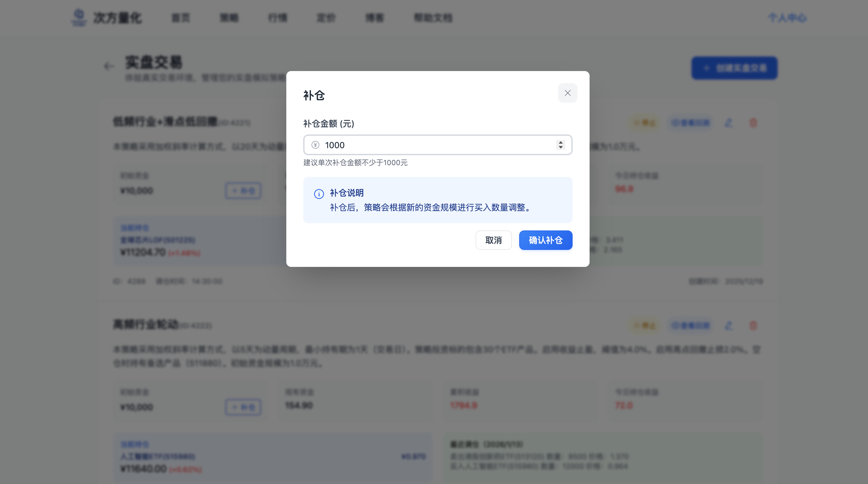Click the 补仓 button in second strategy card
This screenshot has width=868, height=484.
[243, 407]
